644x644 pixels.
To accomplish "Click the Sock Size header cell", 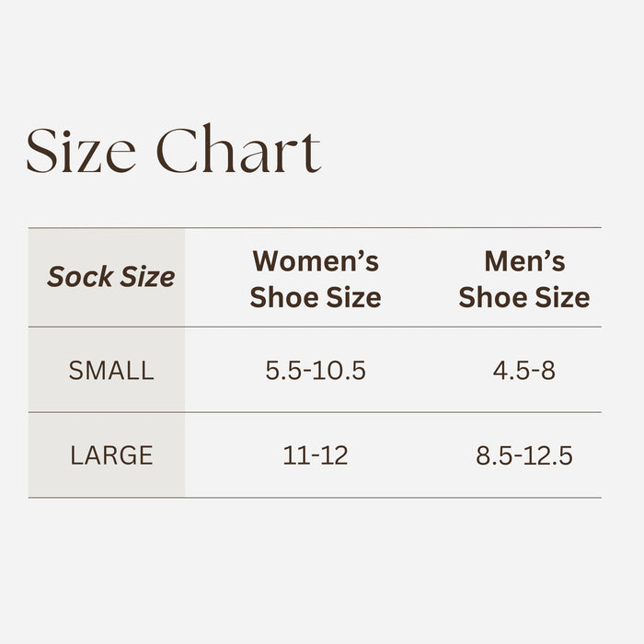I will [x=110, y=276].
